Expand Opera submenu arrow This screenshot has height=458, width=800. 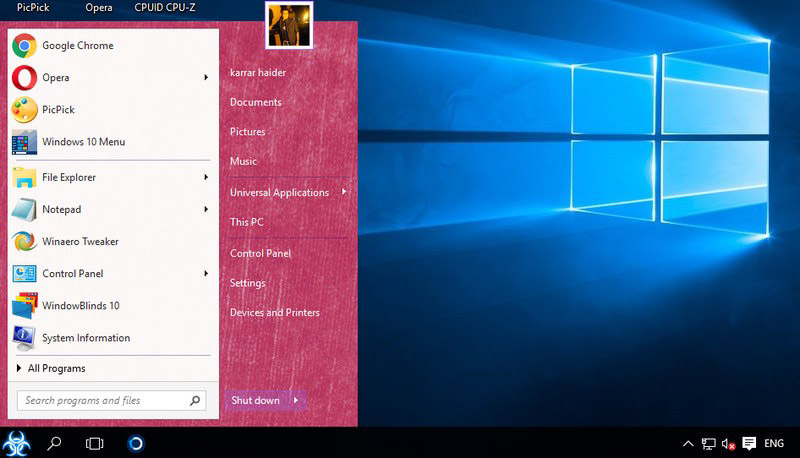(x=206, y=78)
